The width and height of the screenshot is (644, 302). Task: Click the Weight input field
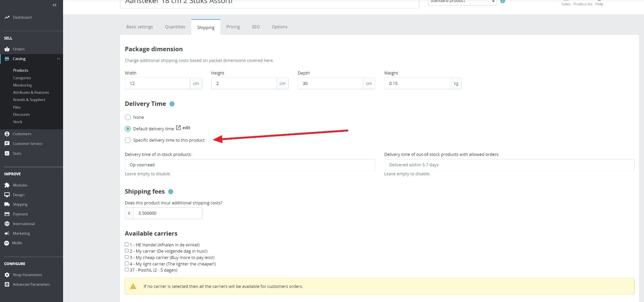pyautogui.click(x=417, y=84)
